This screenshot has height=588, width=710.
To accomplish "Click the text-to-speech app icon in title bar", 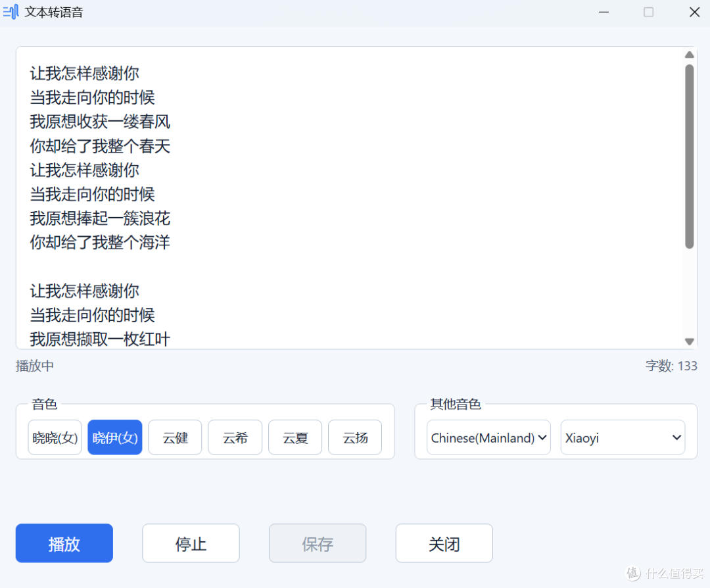I will tap(11, 12).
